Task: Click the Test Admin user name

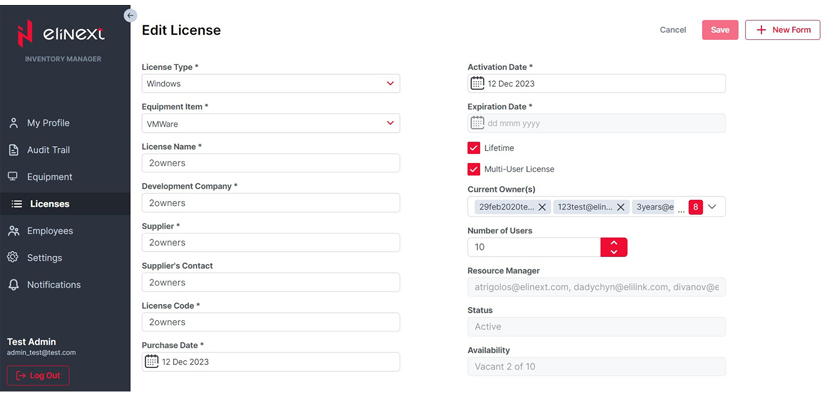Action: (x=31, y=342)
